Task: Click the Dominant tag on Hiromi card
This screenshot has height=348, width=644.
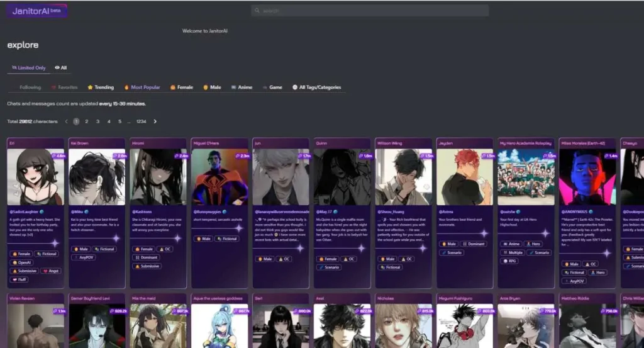Action: point(146,257)
